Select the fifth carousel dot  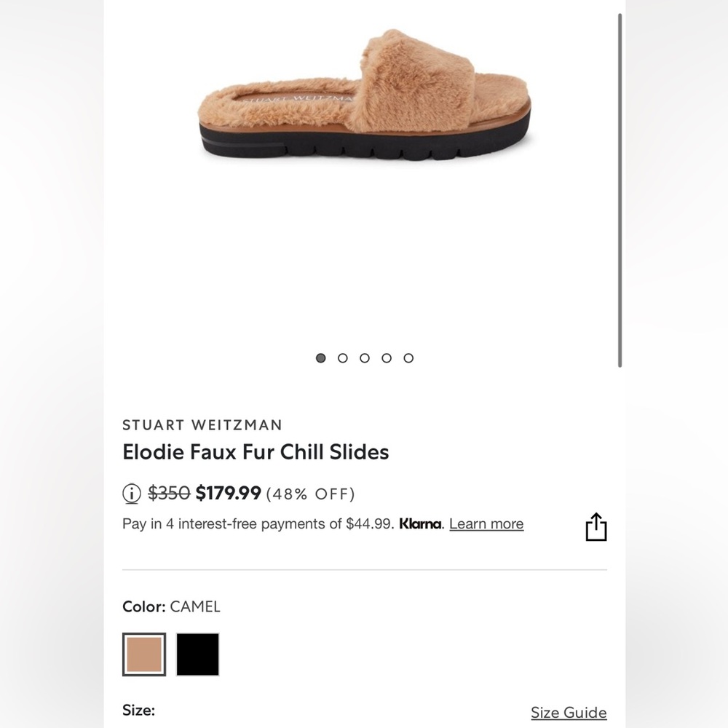point(408,358)
